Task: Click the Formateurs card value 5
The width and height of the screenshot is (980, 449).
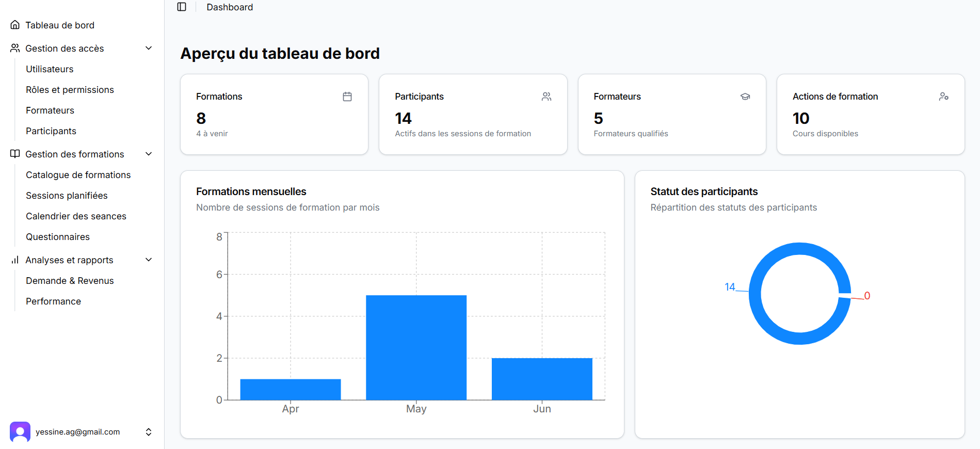Action: click(x=598, y=118)
